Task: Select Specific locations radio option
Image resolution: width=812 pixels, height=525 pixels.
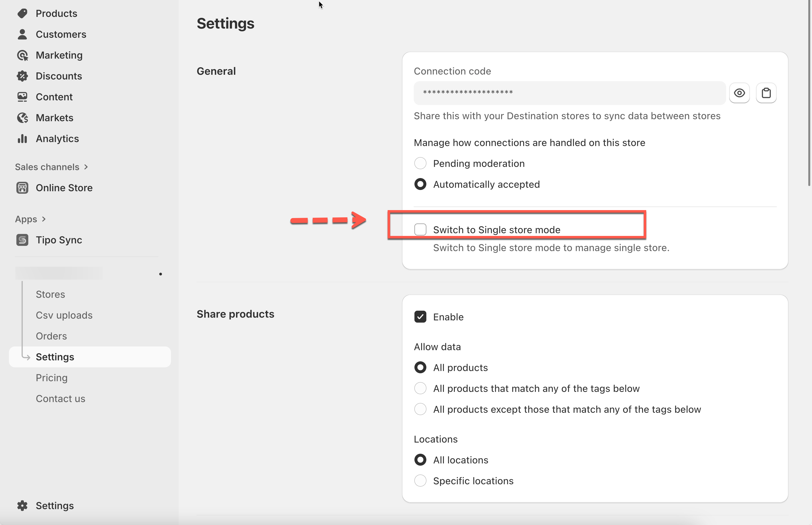Action: pos(420,481)
